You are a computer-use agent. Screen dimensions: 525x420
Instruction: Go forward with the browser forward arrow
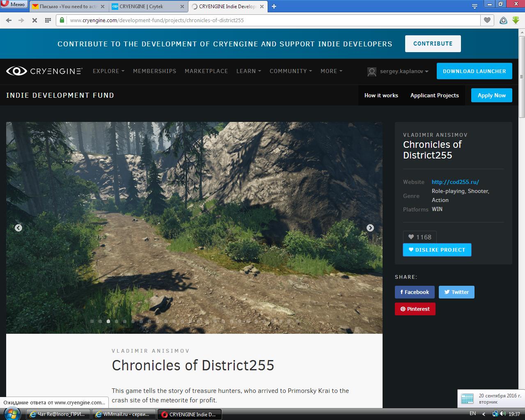pos(21,20)
